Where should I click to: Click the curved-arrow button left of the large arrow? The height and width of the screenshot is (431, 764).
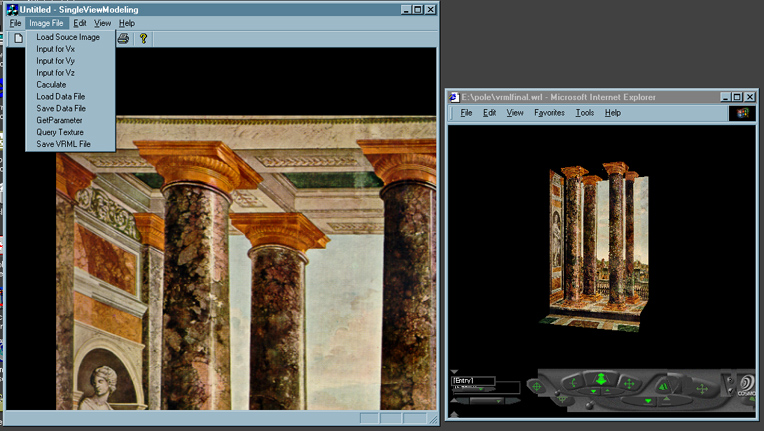click(573, 383)
